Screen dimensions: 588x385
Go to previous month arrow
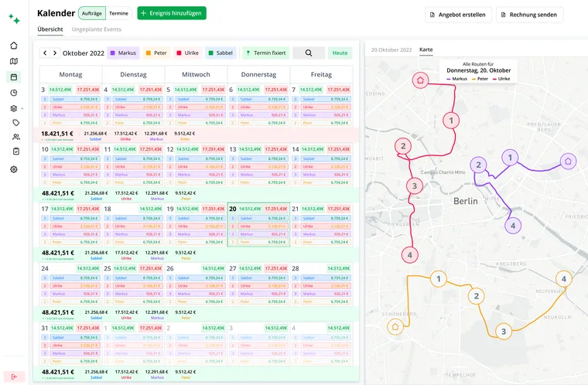(x=45, y=53)
